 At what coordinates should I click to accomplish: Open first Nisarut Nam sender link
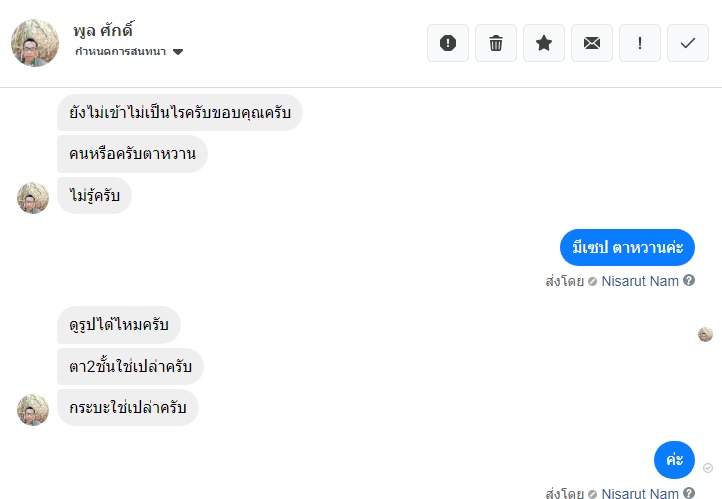640,281
